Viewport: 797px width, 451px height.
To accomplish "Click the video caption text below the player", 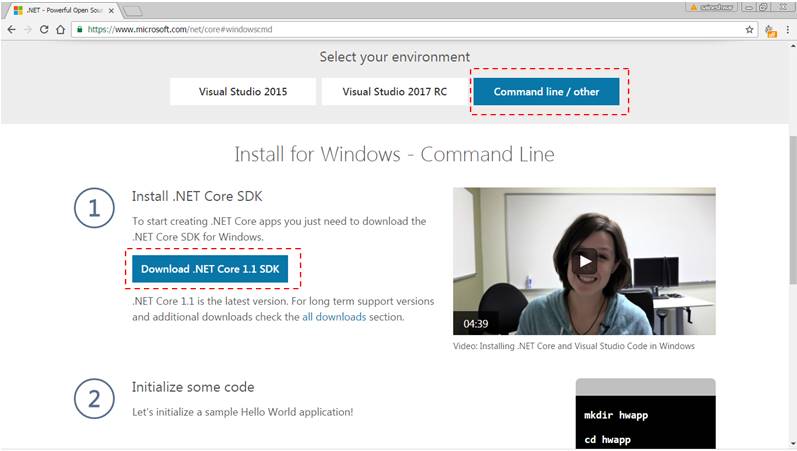I will pyautogui.click(x=573, y=346).
